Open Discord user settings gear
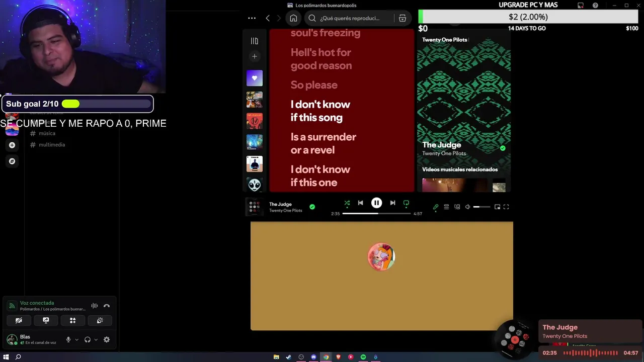 point(107,340)
